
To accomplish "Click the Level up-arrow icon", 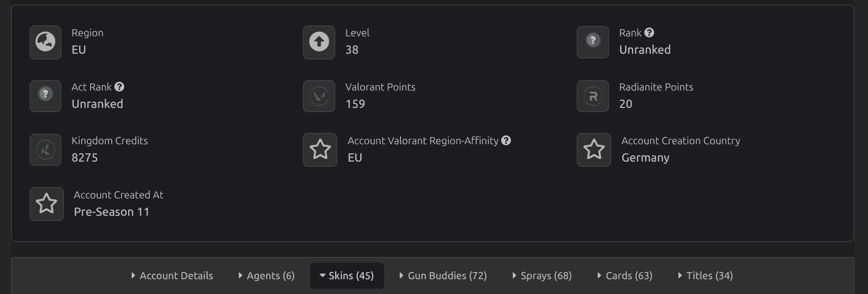I will (x=319, y=42).
